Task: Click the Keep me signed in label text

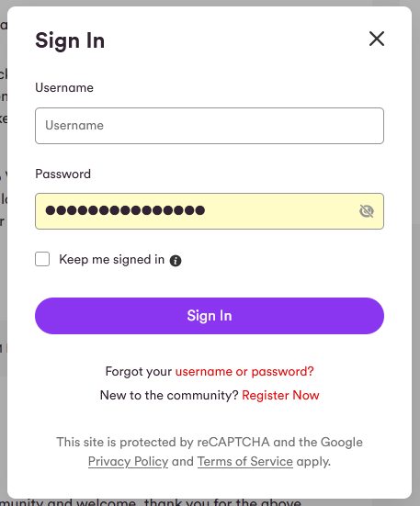Action: pos(112,260)
